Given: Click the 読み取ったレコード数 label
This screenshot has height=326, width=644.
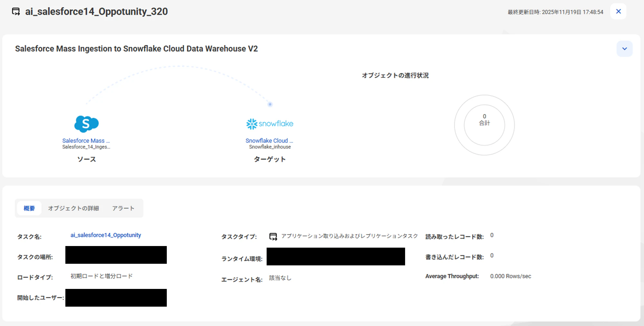Looking at the screenshot, I should 455,237.
